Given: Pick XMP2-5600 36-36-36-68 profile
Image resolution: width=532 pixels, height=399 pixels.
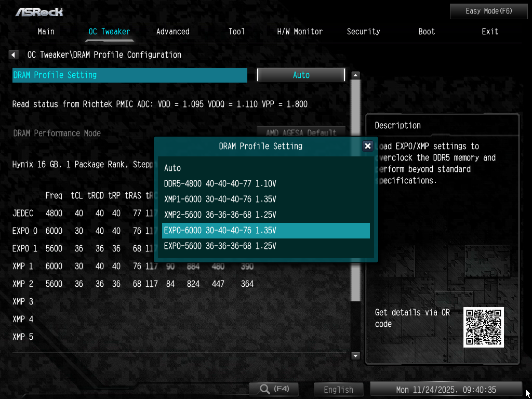Looking at the screenshot, I should coord(220,215).
